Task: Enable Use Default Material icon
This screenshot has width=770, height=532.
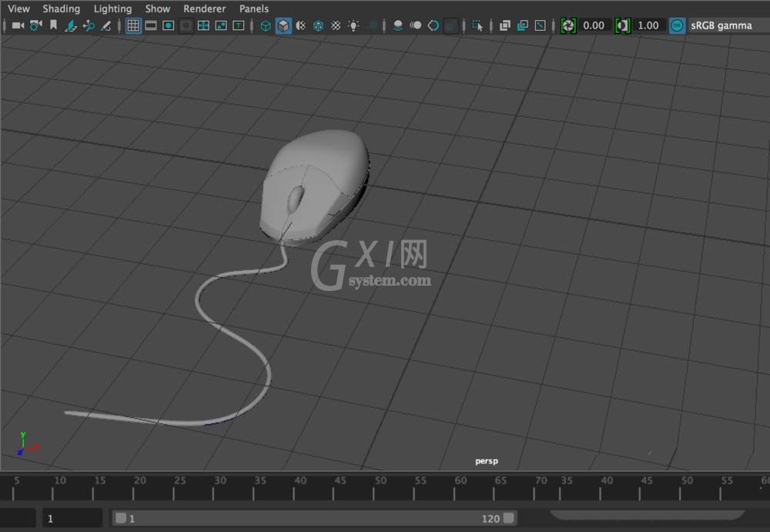Action: pos(300,25)
